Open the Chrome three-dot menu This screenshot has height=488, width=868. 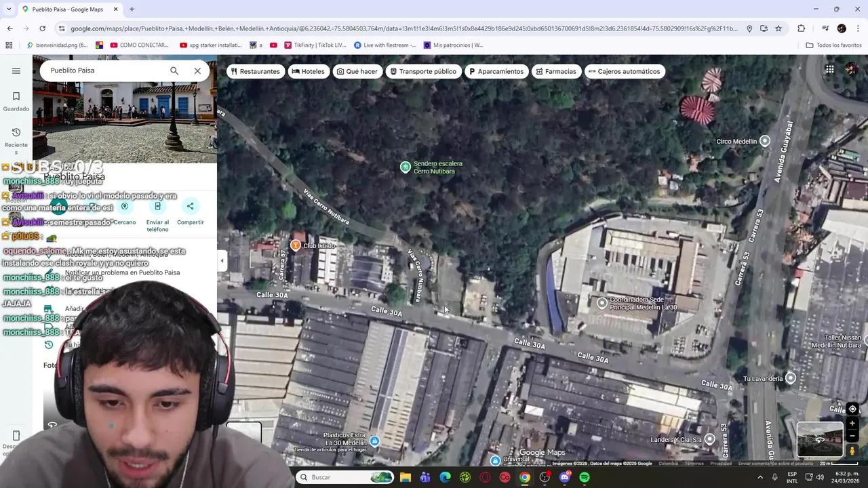pos(858,28)
